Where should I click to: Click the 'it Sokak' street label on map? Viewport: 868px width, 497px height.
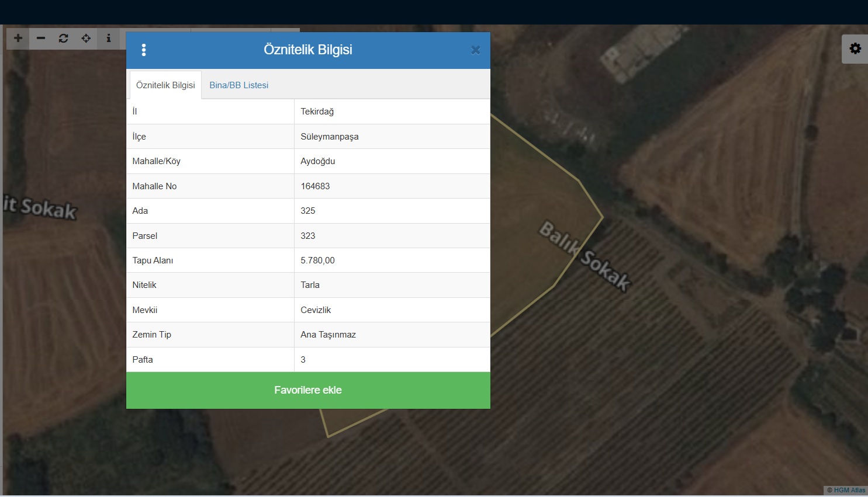coord(40,207)
